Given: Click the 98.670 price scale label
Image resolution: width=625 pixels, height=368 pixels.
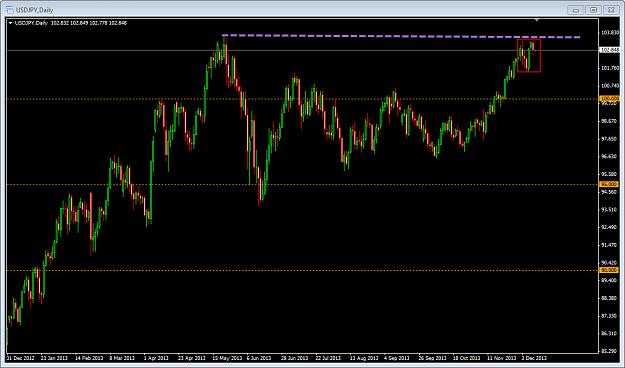Looking at the screenshot, I should 610,121.
